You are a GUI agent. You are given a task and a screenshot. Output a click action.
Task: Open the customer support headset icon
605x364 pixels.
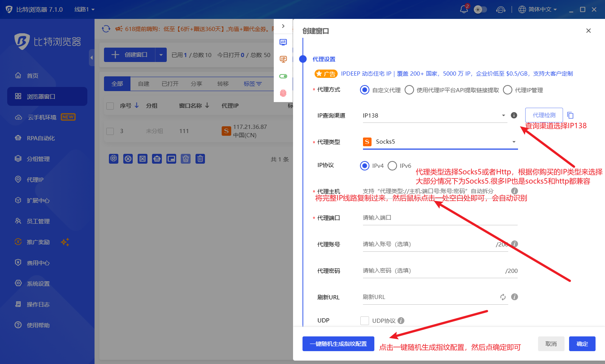point(501,9)
